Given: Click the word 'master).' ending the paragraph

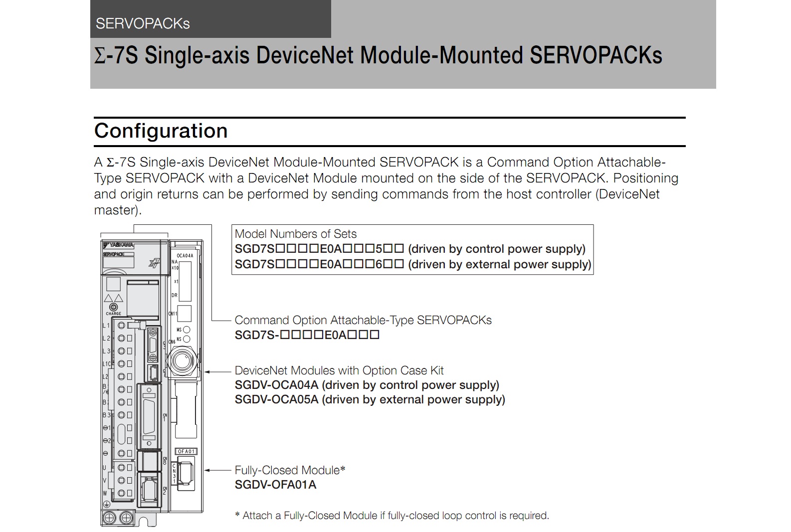Looking at the screenshot, I should pyautogui.click(x=118, y=210).
